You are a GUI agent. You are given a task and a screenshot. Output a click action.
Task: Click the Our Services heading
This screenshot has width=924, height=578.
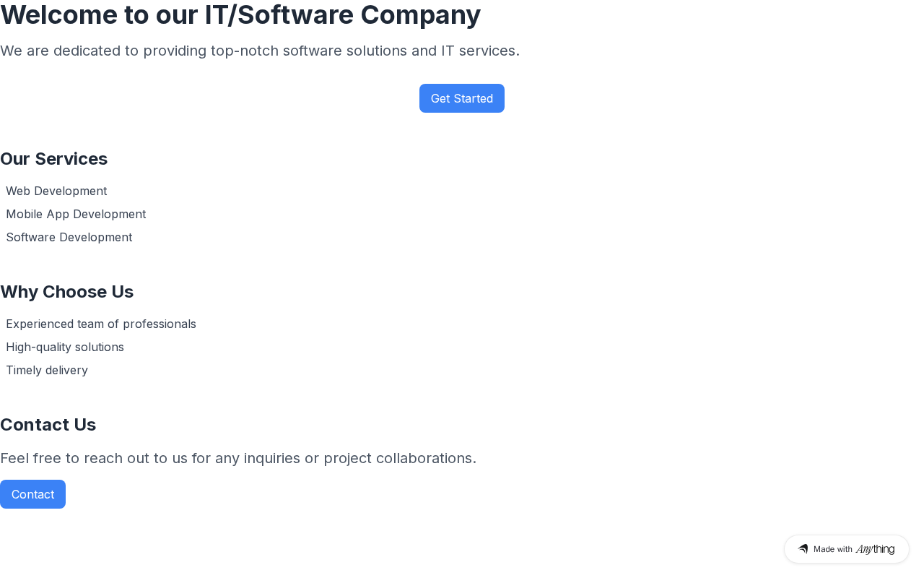coord(54,159)
